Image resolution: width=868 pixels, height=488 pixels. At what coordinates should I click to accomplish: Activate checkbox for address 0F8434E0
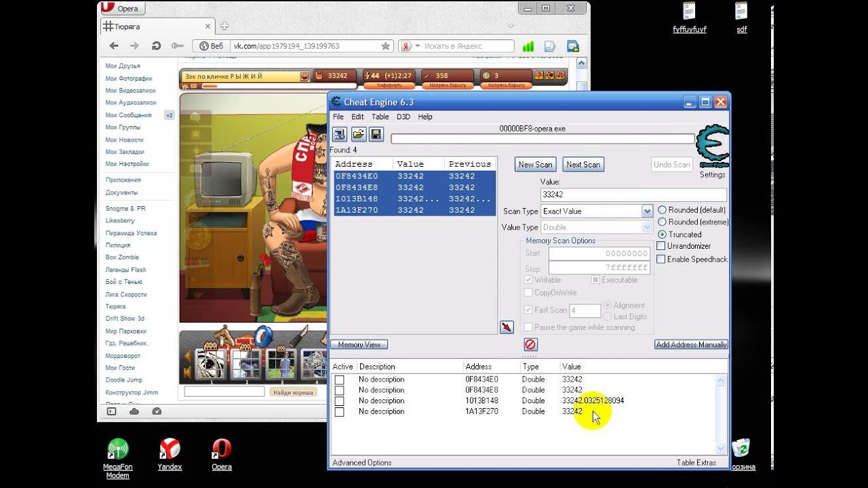(x=340, y=380)
